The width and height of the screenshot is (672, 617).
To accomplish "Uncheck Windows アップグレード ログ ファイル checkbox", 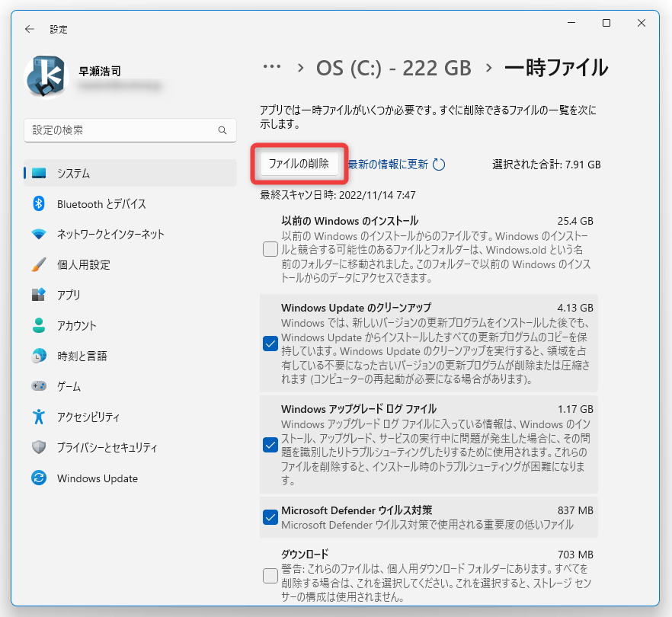I will [270, 445].
